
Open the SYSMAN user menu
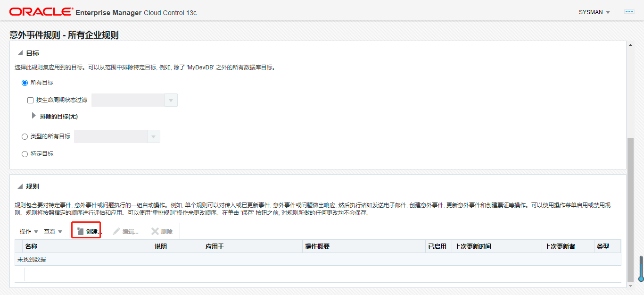tap(594, 12)
